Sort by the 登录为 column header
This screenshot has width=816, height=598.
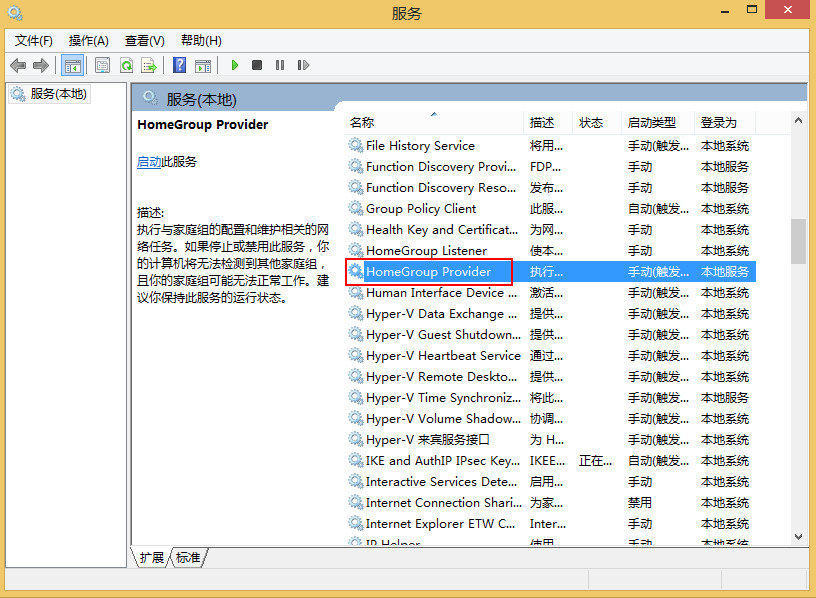point(724,123)
